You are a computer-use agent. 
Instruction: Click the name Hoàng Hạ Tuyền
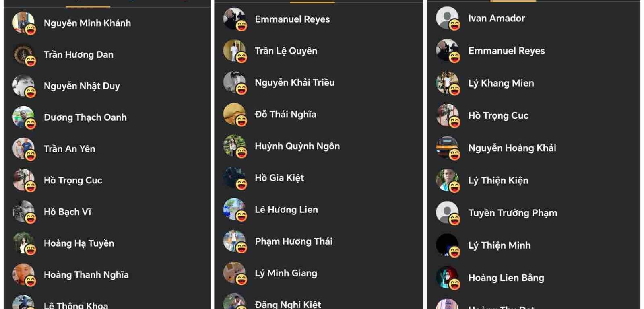pyautogui.click(x=79, y=243)
